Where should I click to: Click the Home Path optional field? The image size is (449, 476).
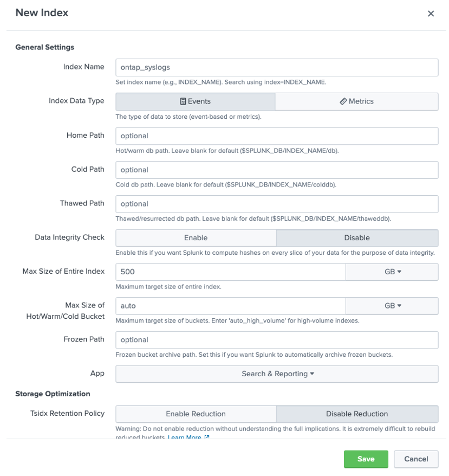coord(276,136)
